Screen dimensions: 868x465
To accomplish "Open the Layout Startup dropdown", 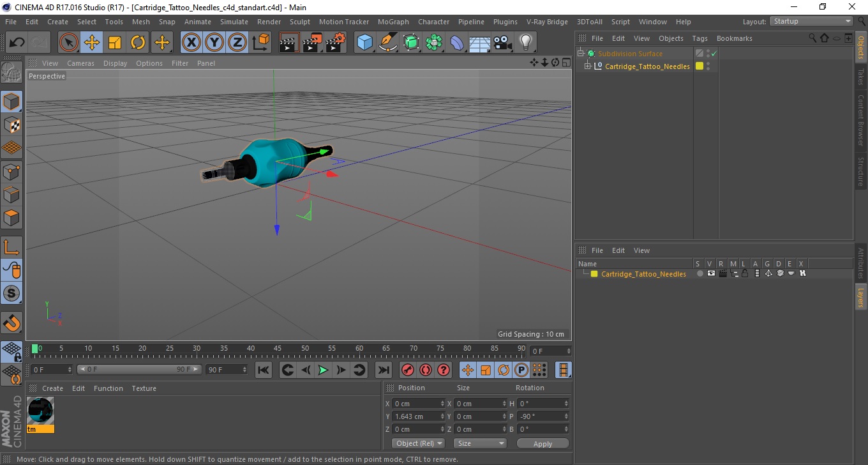I will click(812, 21).
